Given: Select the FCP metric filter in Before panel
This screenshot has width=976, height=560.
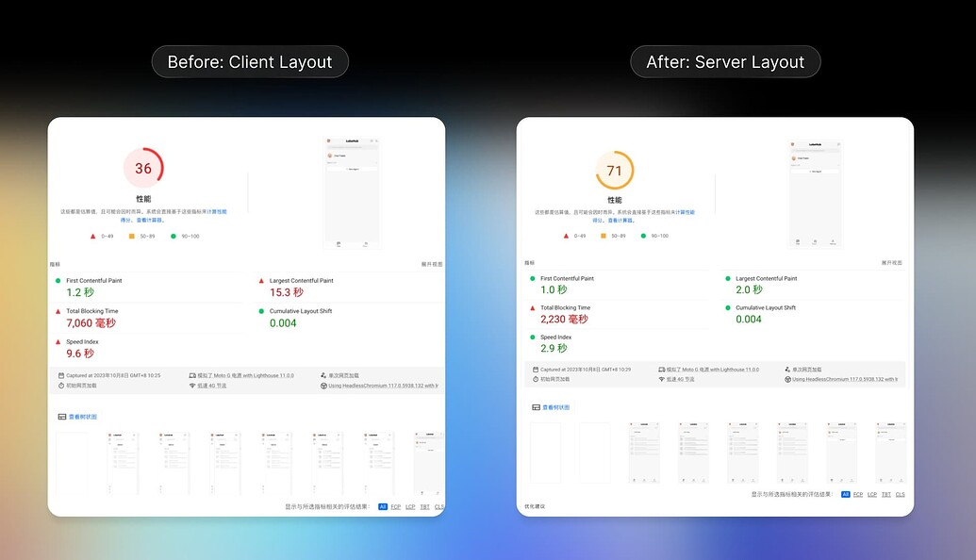Looking at the screenshot, I should (x=396, y=507).
